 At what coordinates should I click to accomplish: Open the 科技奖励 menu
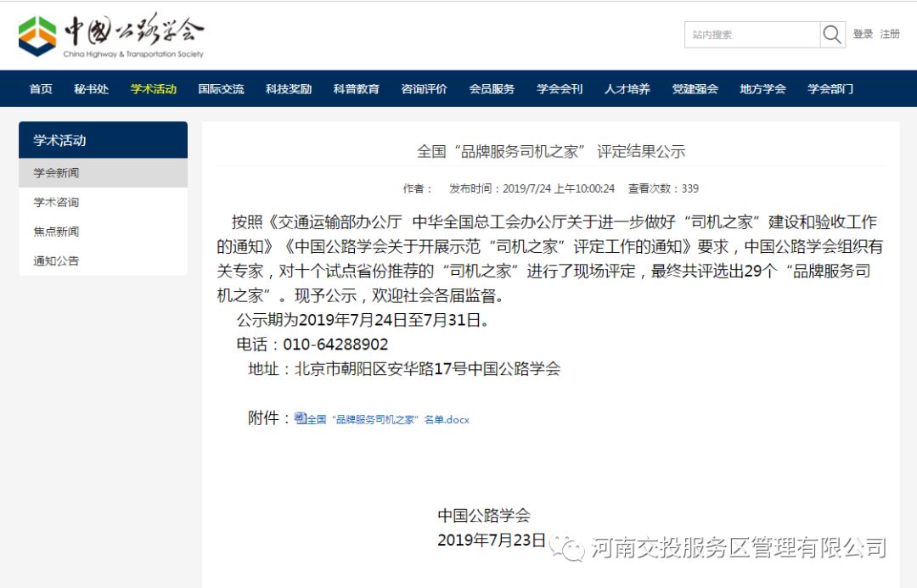pyautogui.click(x=289, y=89)
